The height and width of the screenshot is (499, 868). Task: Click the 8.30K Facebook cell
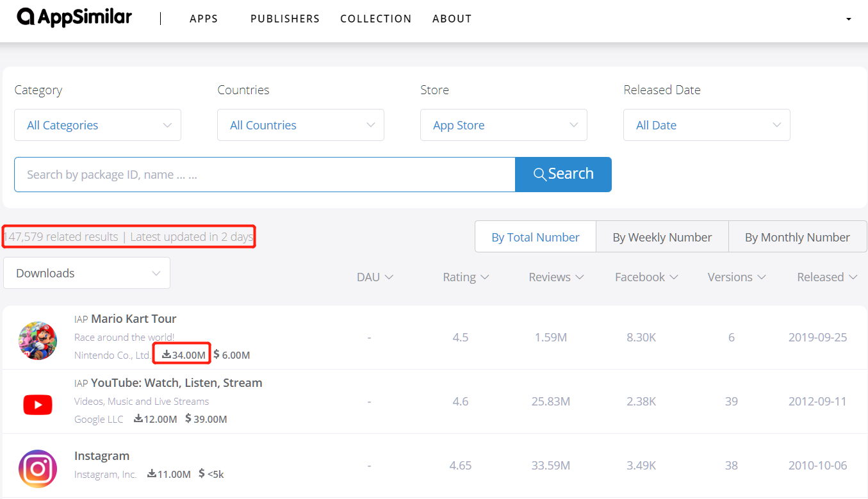point(641,337)
